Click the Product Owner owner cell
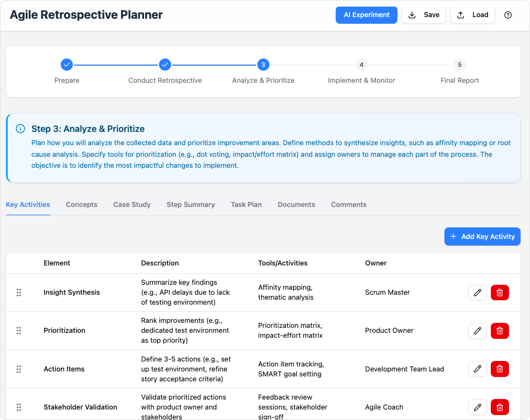This screenshot has width=530, height=420. [389, 331]
